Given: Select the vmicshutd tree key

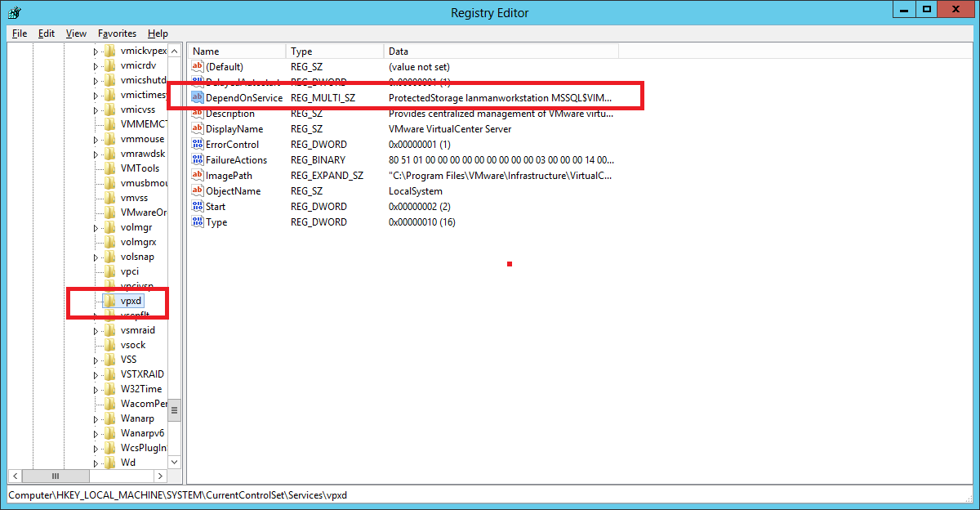Looking at the screenshot, I should pyautogui.click(x=143, y=80).
